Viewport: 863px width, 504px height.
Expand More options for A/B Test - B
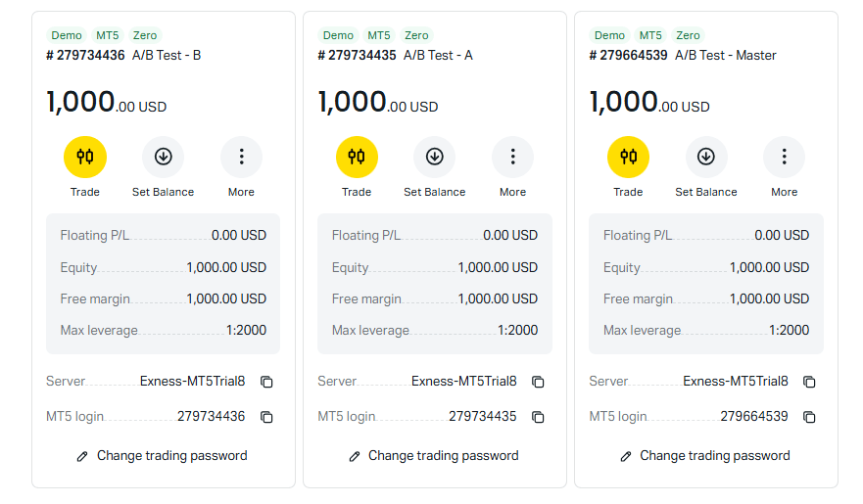click(x=241, y=158)
